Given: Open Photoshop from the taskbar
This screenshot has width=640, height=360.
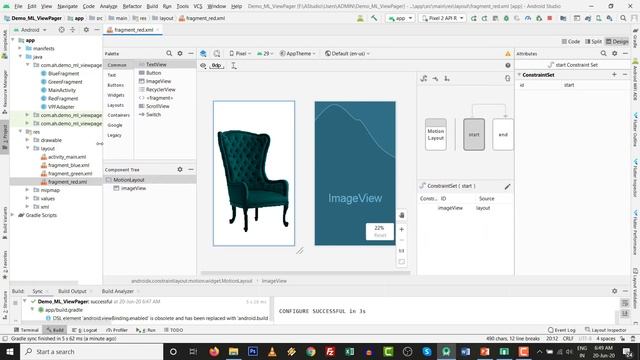Looking at the screenshot, I should coord(253,351).
